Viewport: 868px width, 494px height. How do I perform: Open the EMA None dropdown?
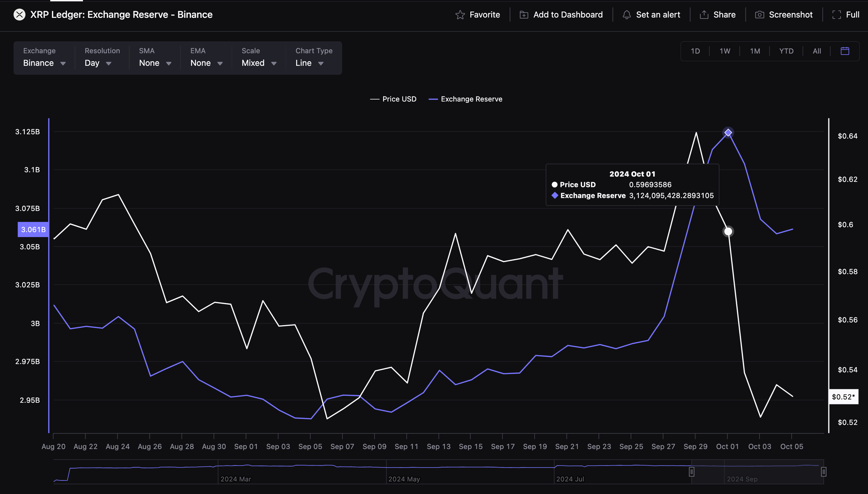coord(206,58)
